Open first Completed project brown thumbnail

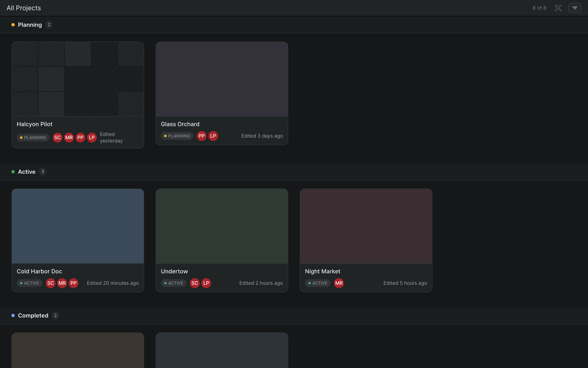78,350
